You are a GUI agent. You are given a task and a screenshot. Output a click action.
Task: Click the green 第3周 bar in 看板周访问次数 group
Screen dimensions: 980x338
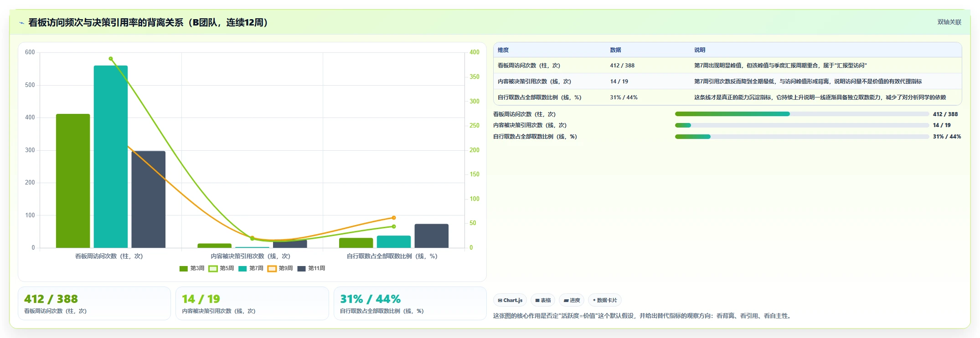[x=73, y=181]
